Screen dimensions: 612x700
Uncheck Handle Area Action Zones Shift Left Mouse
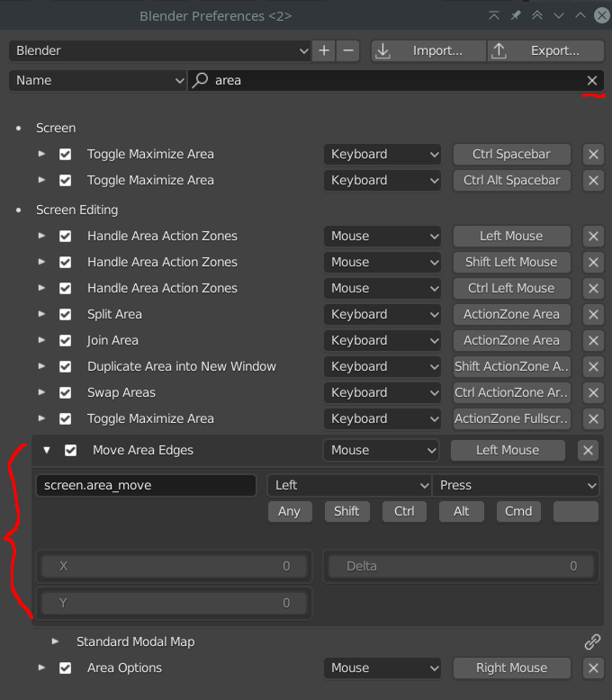click(x=65, y=262)
